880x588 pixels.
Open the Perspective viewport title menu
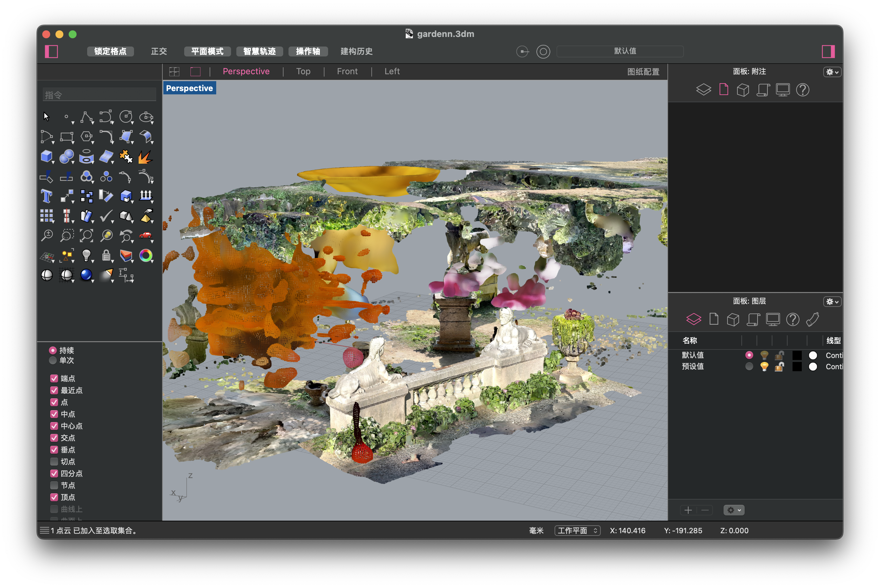189,88
